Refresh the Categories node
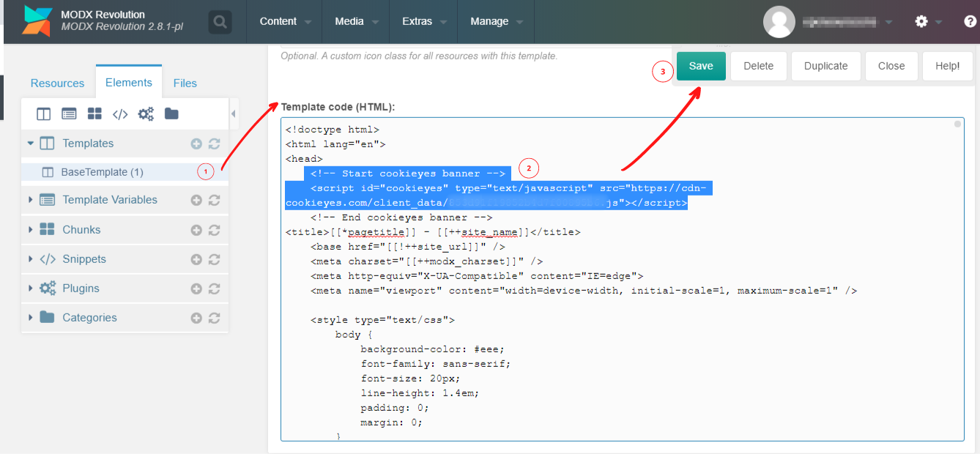 tap(214, 318)
